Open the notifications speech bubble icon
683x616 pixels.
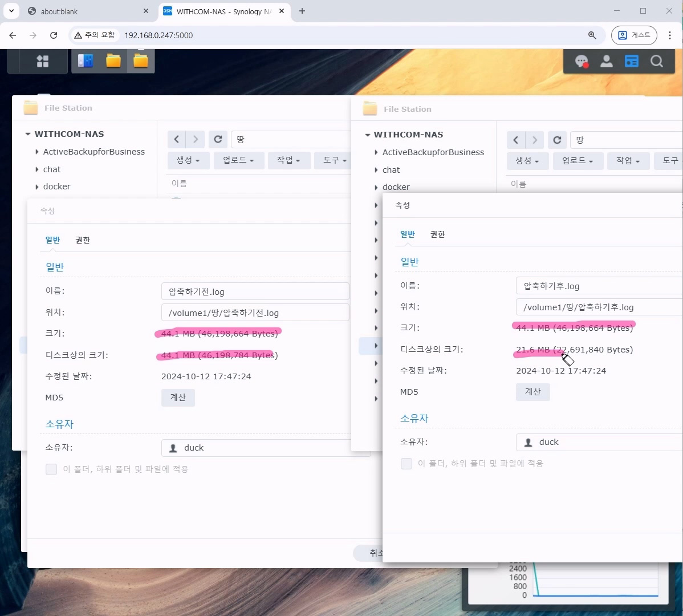[581, 62]
